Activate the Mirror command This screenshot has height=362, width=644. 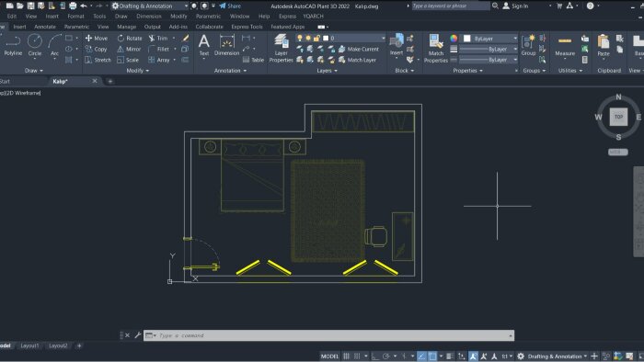(x=129, y=49)
